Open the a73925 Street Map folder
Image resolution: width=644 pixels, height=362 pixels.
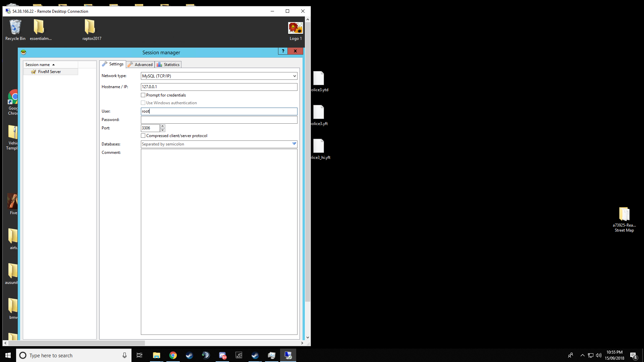(x=624, y=215)
